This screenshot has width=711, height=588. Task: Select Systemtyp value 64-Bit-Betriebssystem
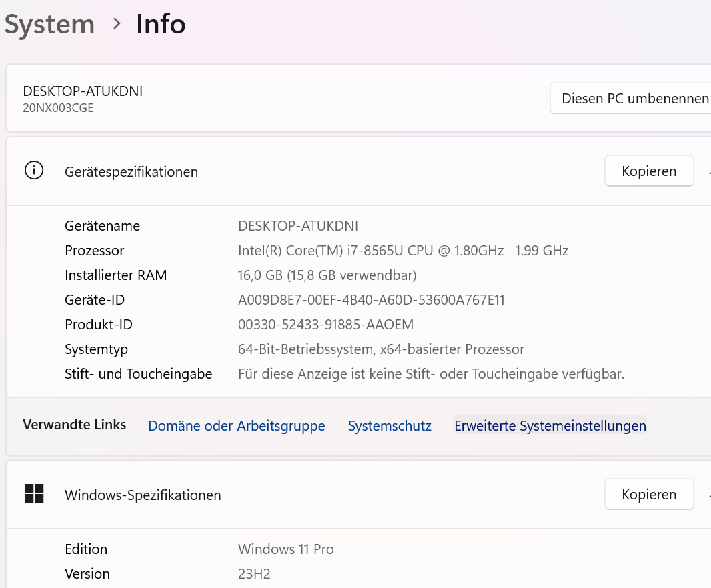pyautogui.click(x=381, y=349)
